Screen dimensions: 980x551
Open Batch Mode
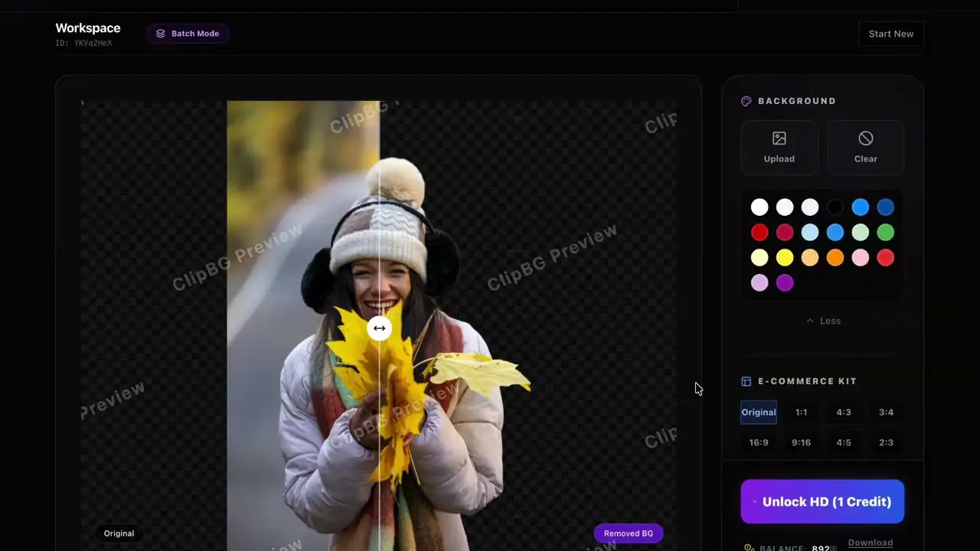pyautogui.click(x=188, y=34)
